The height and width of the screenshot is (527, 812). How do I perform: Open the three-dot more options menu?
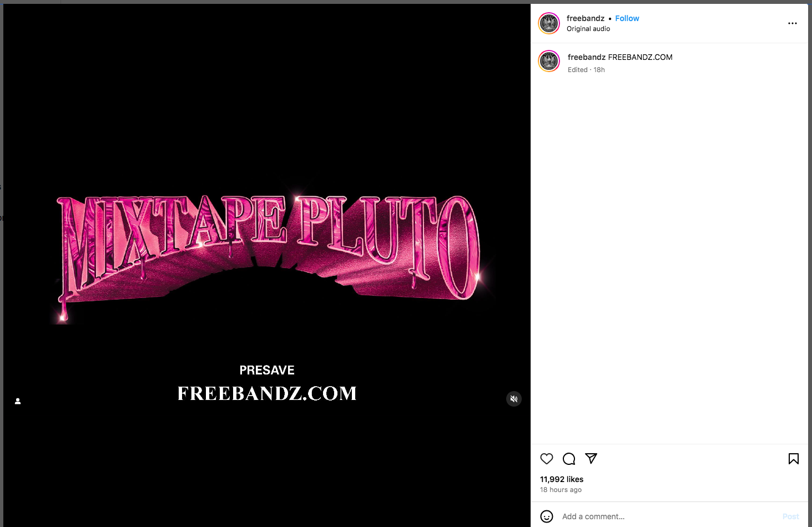point(793,23)
